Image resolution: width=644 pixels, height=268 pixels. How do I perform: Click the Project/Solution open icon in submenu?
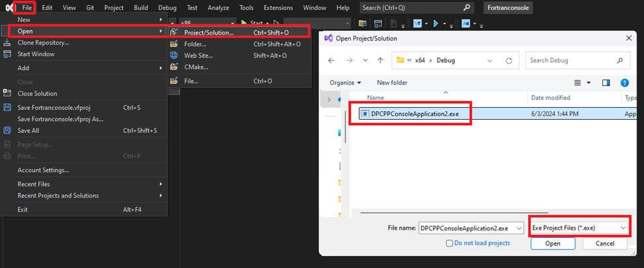tap(174, 32)
